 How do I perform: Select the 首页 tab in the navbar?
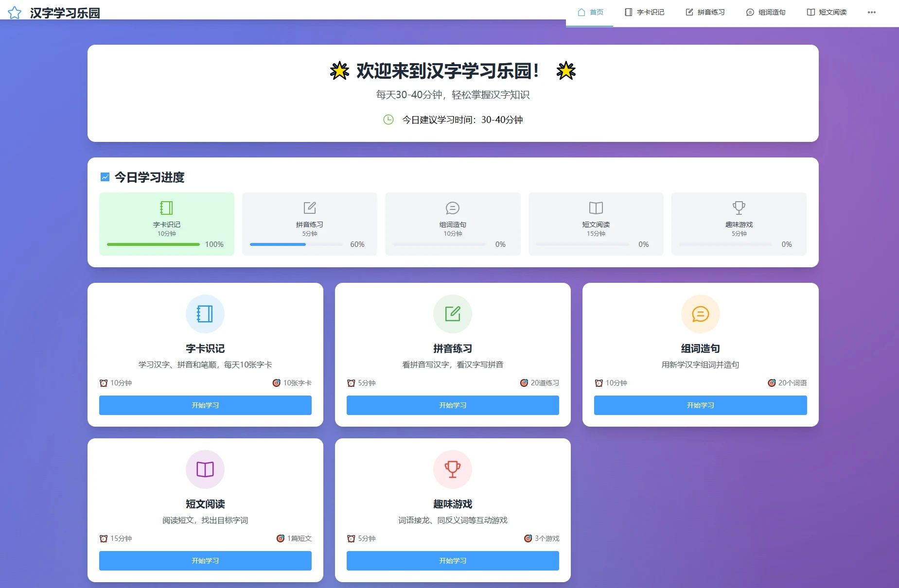(x=589, y=12)
